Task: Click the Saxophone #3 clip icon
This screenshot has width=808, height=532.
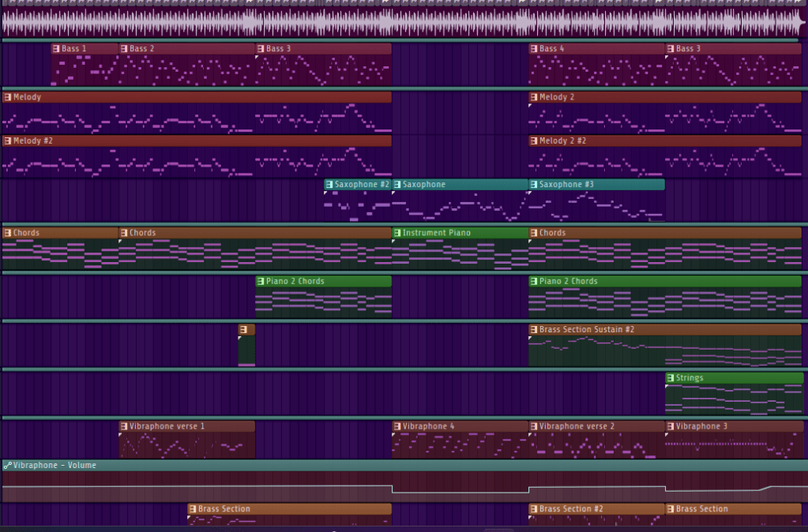Action: click(x=534, y=185)
